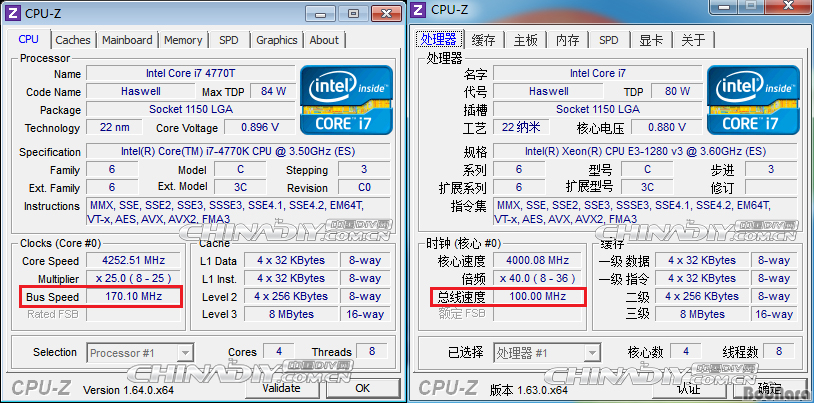Click the 三级 8 MBytes cache value
This screenshot has width=814, height=403.
coord(702,314)
